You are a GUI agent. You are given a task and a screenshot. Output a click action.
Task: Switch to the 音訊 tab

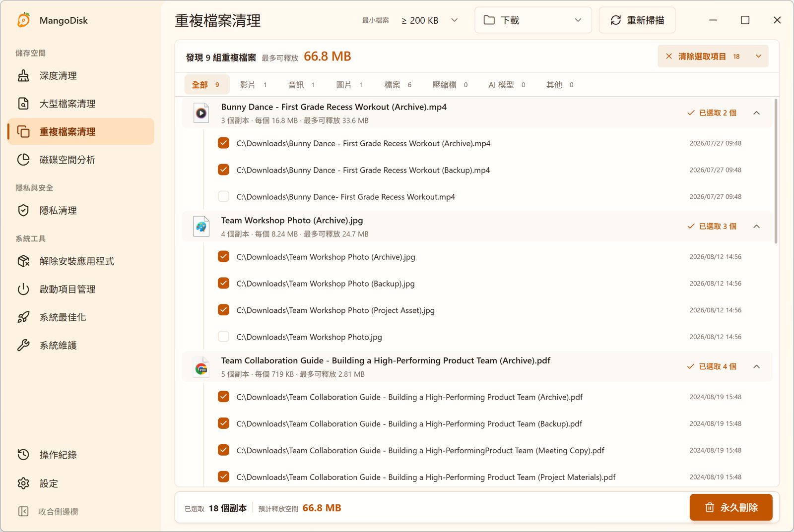pos(302,85)
